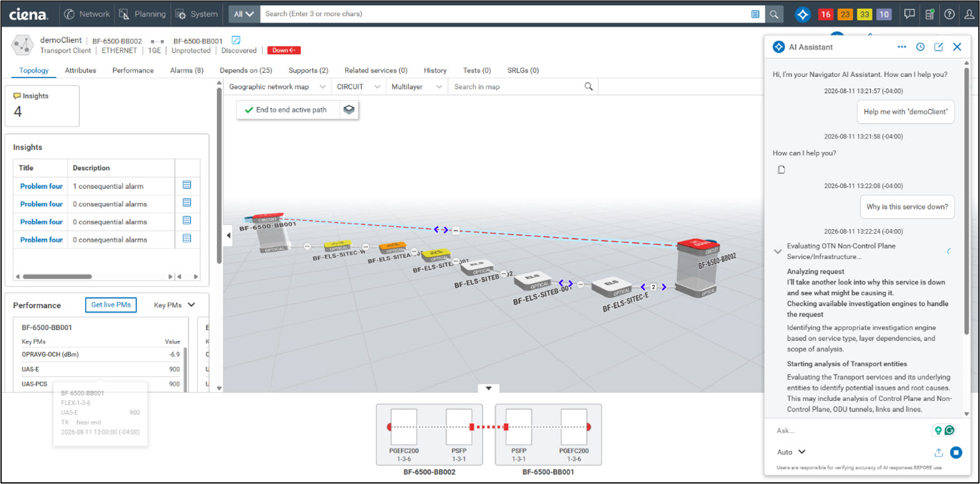
Task: Click the Get live PMs button
Action: coord(111,305)
